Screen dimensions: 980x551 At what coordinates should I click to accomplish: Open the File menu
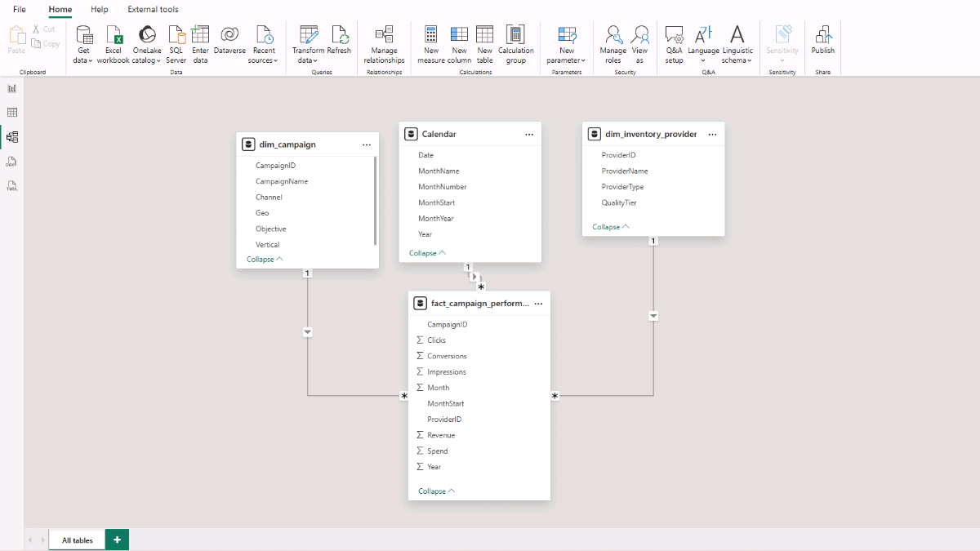[20, 10]
